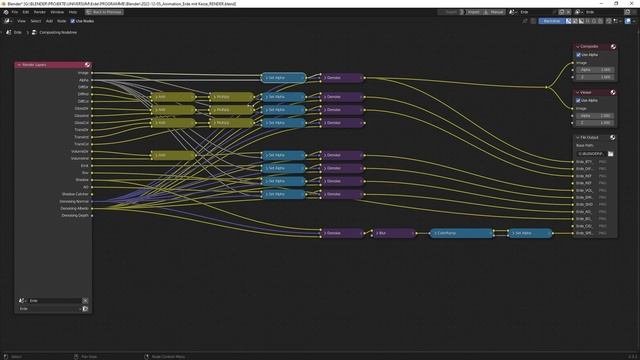The width and height of the screenshot is (640, 360).
Task: Select the Blue channel display button
Action: point(600,21)
